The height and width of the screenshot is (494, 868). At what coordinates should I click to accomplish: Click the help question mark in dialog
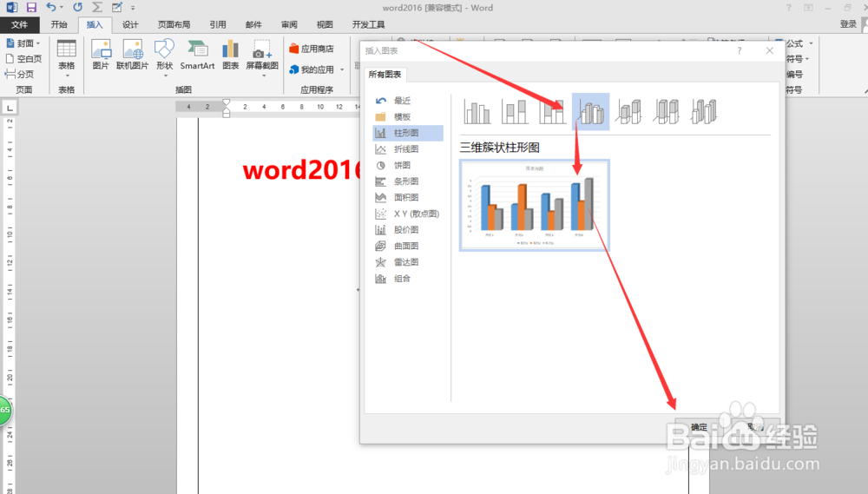click(x=739, y=50)
